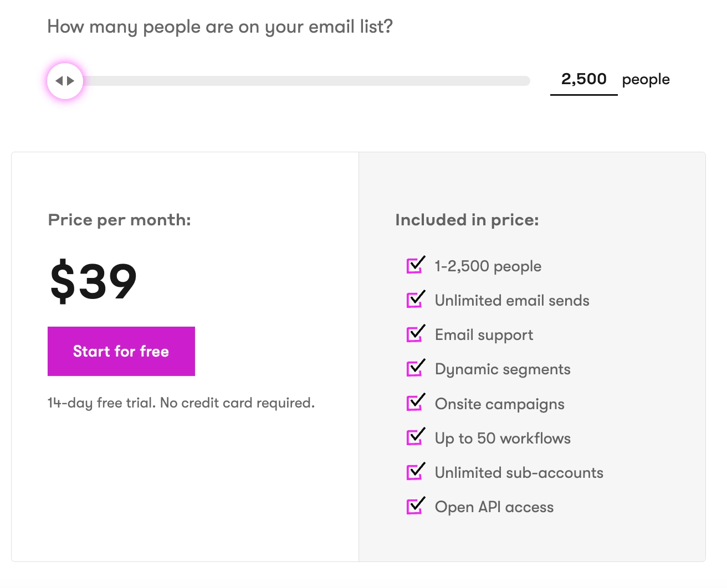This screenshot has height=588, width=727.
Task: Click the "people" unit label by the input
Action: click(x=646, y=80)
